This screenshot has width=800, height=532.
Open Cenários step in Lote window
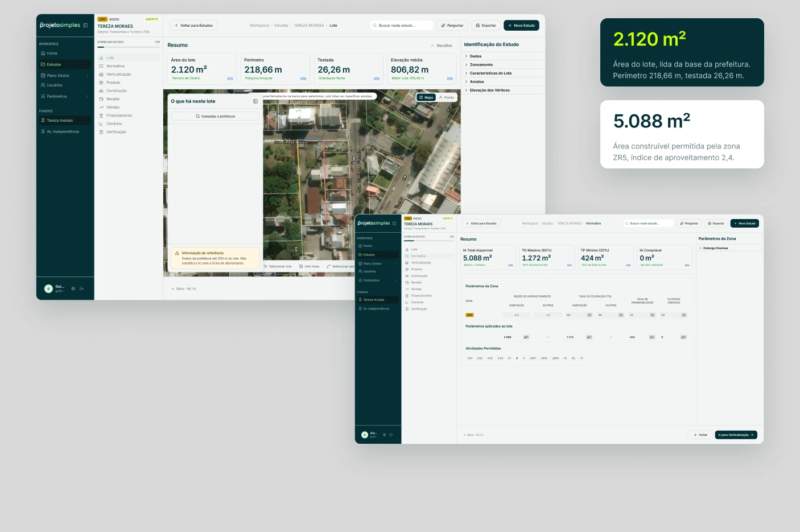pos(128,123)
